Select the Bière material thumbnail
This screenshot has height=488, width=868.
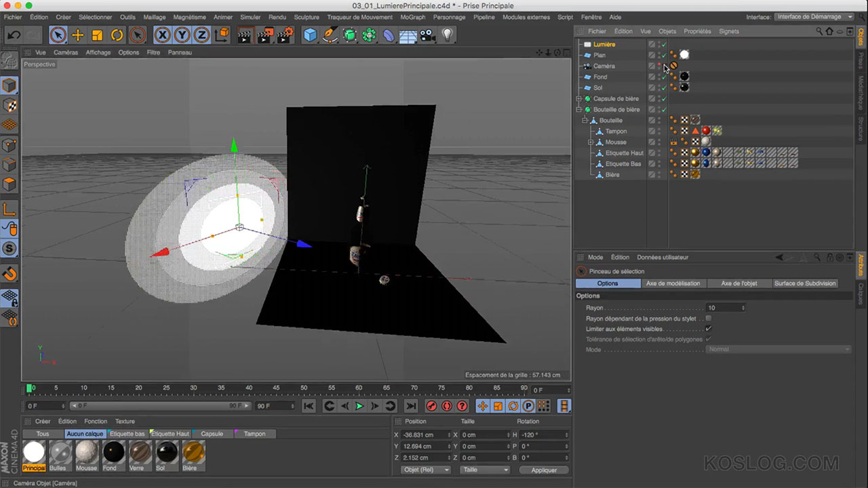pos(193,453)
